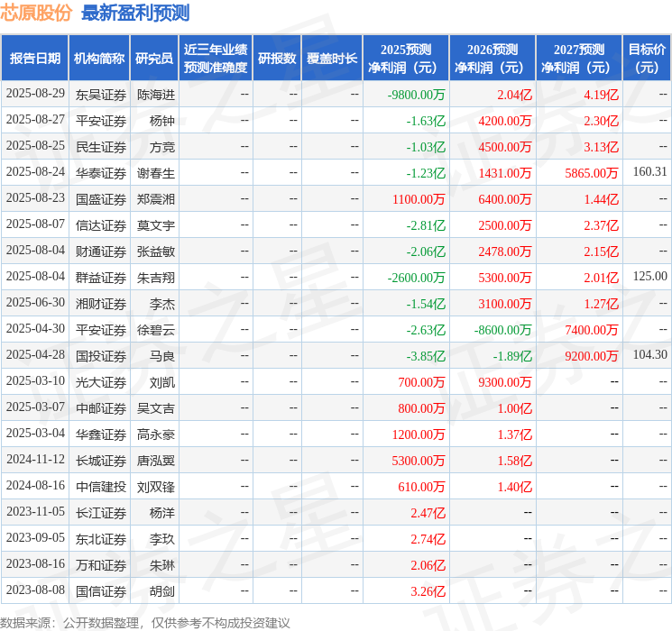Click the 数据来源 footer note
The width and height of the screenshot is (672, 631).
pos(145,622)
